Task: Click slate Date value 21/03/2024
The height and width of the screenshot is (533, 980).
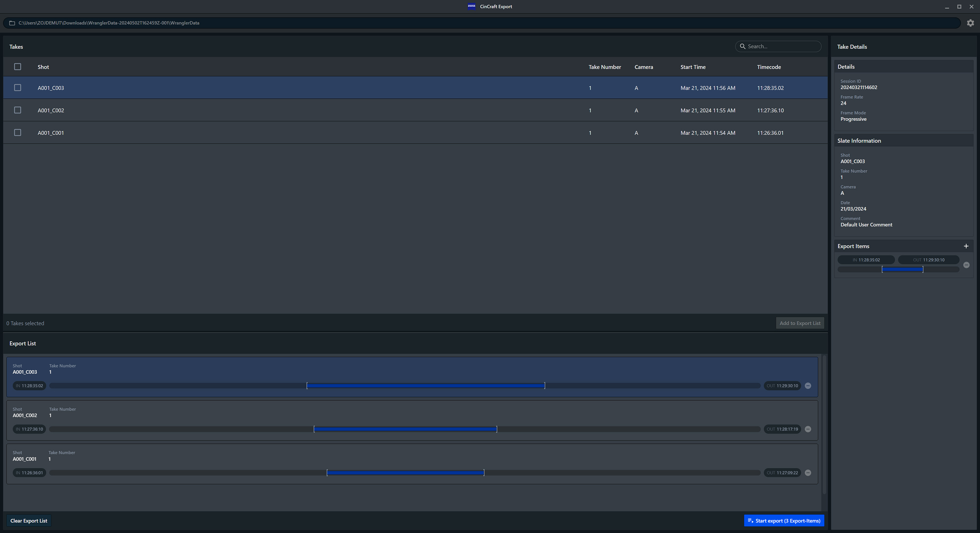Action: [853, 208]
